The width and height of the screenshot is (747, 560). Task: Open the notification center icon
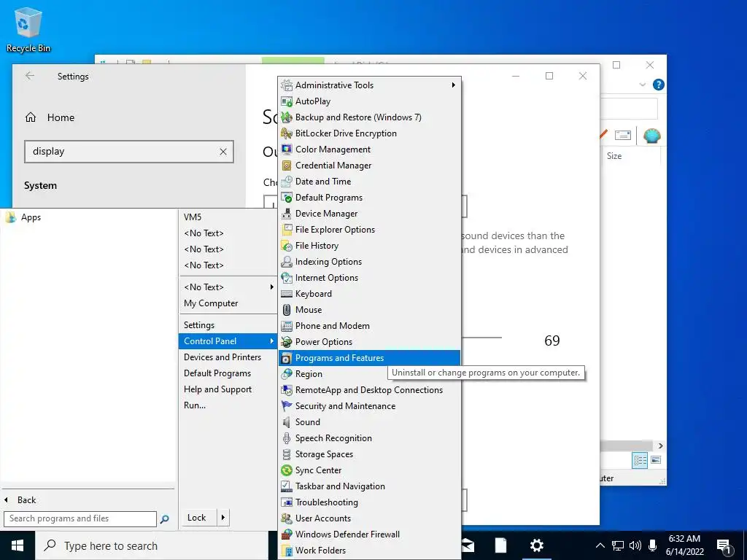click(724, 546)
